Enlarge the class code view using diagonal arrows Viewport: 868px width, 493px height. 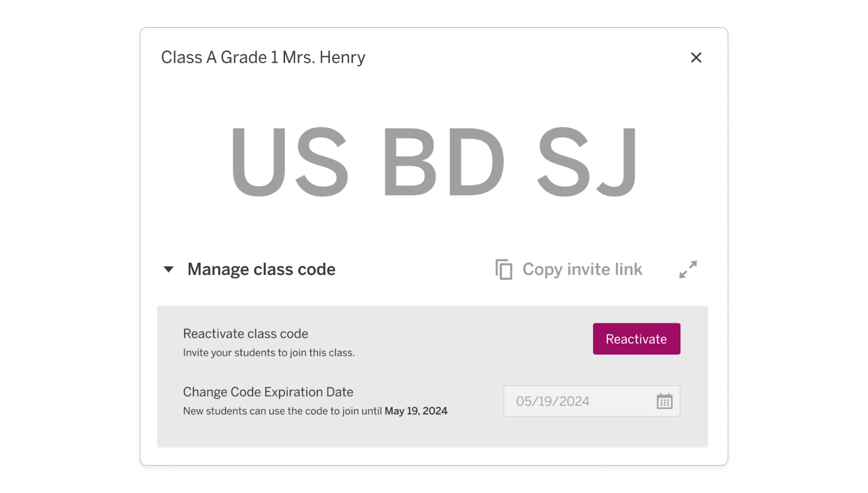point(687,269)
